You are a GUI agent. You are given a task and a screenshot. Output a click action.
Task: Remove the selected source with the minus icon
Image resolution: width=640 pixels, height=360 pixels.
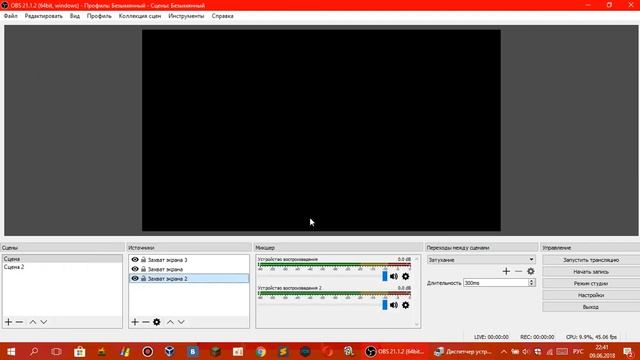point(146,322)
